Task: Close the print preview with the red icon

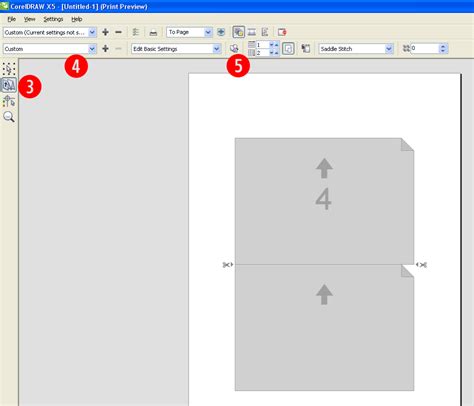Action: (282, 32)
